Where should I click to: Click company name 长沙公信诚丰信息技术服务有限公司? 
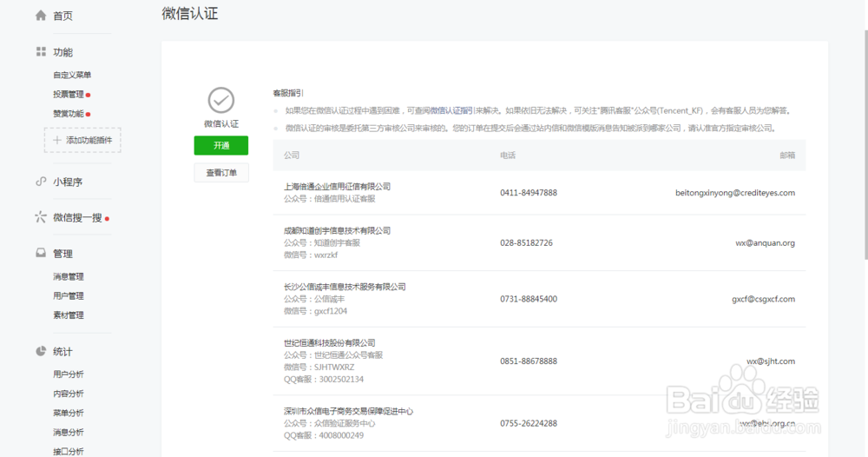345,287
